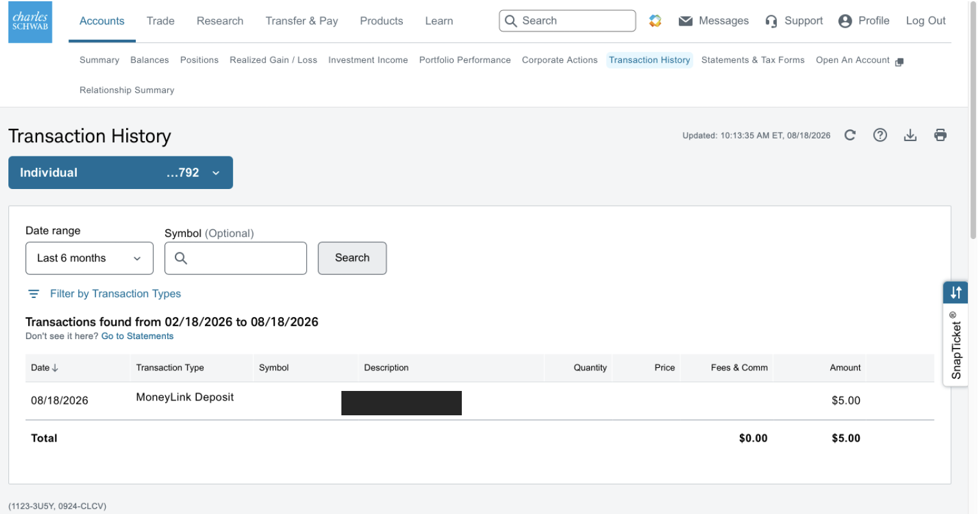980x514 pixels.
Task: Print the transaction history
Action: [940, 135]
